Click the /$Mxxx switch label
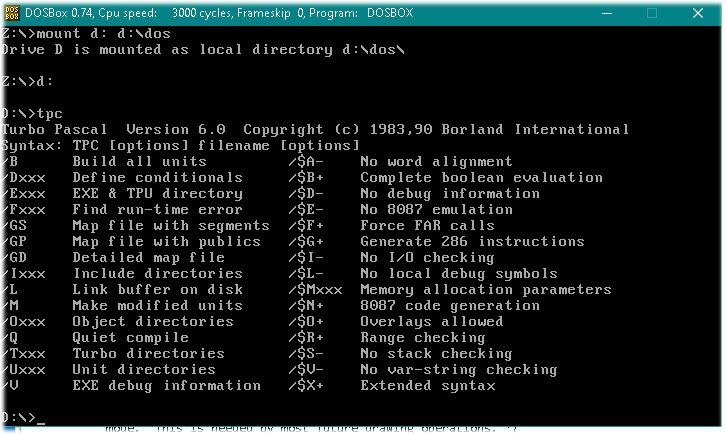 coord(315,289)
